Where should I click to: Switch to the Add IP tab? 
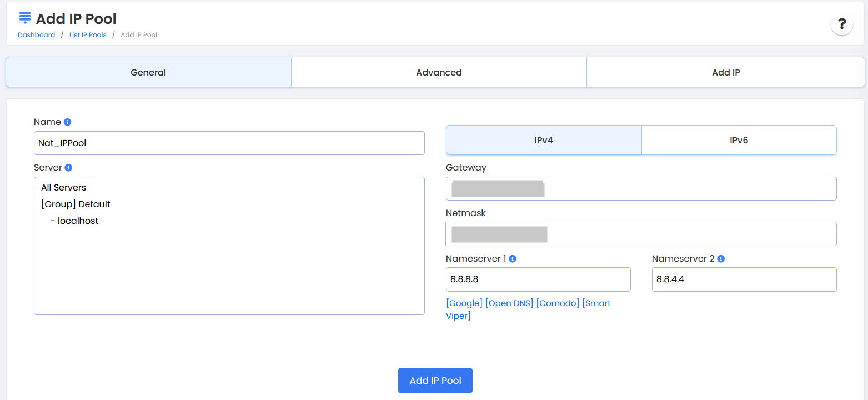(x=725, y=72)
